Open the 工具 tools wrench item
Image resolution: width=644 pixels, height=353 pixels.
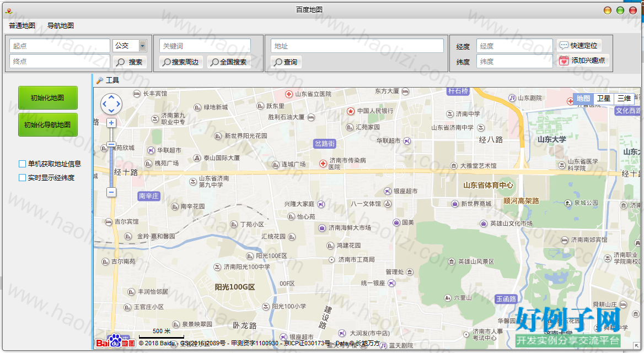(108, 80)
